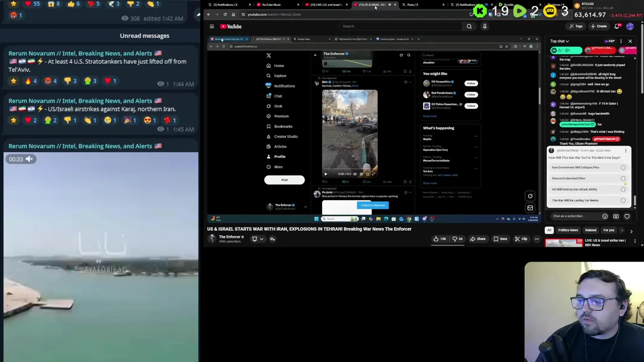This screenshot has height=362, width=644.
Task: Close the live chat panel
Action: pyautogui.click(x=630, y=41)
